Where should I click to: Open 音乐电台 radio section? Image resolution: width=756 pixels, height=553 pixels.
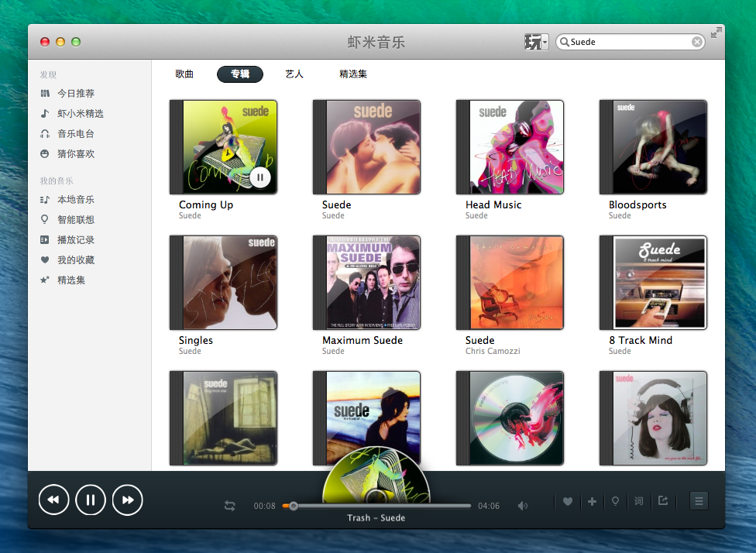pyautogui.click(x=67, y=133)
